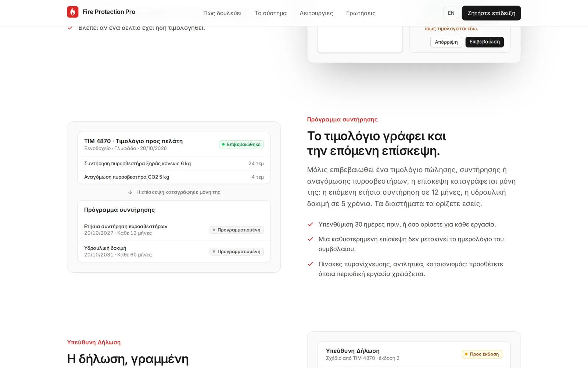Image resolution: width=588 pixels, height=368 pixels.
Task: Open the Πώς δουλεύει menu item
Action: tap(222, 13)
